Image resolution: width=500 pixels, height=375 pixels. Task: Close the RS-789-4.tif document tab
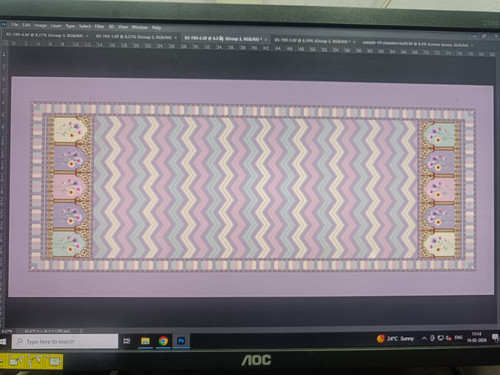pos(87,36)
